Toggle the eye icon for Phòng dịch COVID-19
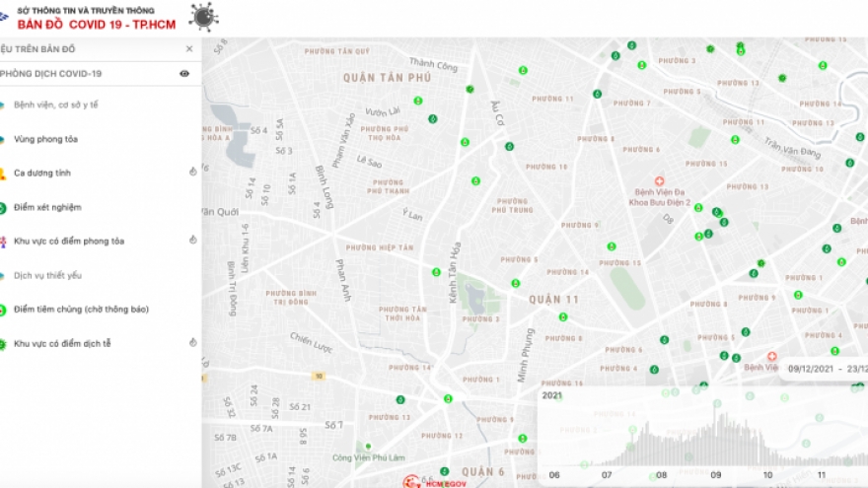The image size is (868, 488). pyautogui.click(x=184, y=74)
